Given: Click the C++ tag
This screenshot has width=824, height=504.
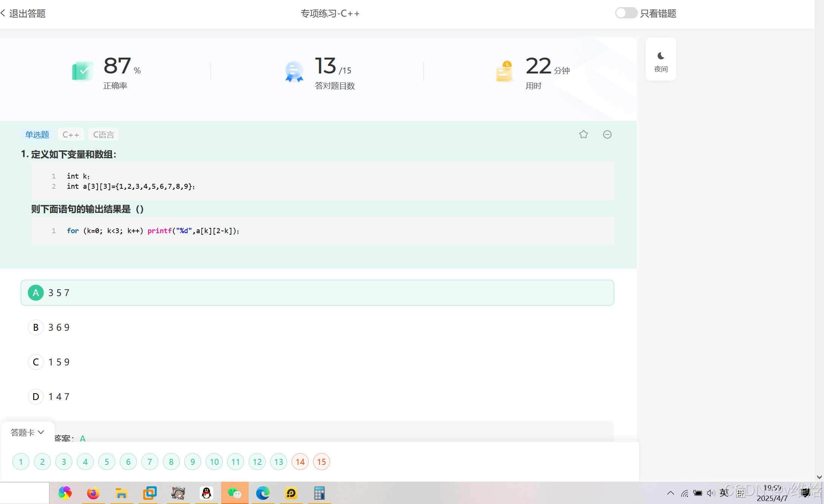Looking at the screenshot, I should pos(71,134).
